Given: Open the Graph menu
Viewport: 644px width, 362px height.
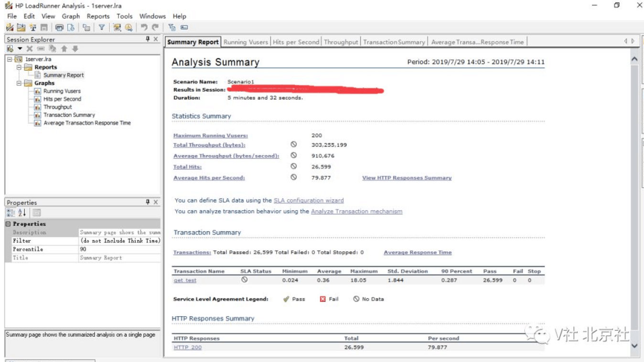Looking at the screenshot, I should click(71, 16).
